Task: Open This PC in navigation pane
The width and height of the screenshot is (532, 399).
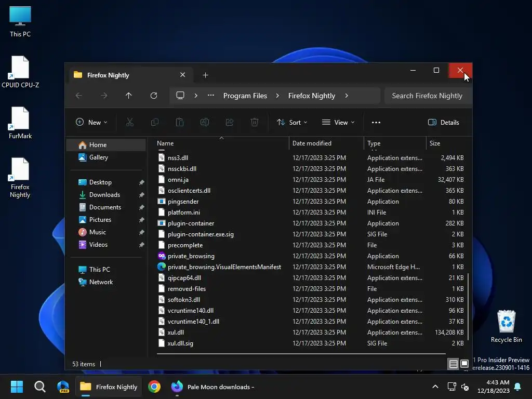Action: (x=106, y=270)
